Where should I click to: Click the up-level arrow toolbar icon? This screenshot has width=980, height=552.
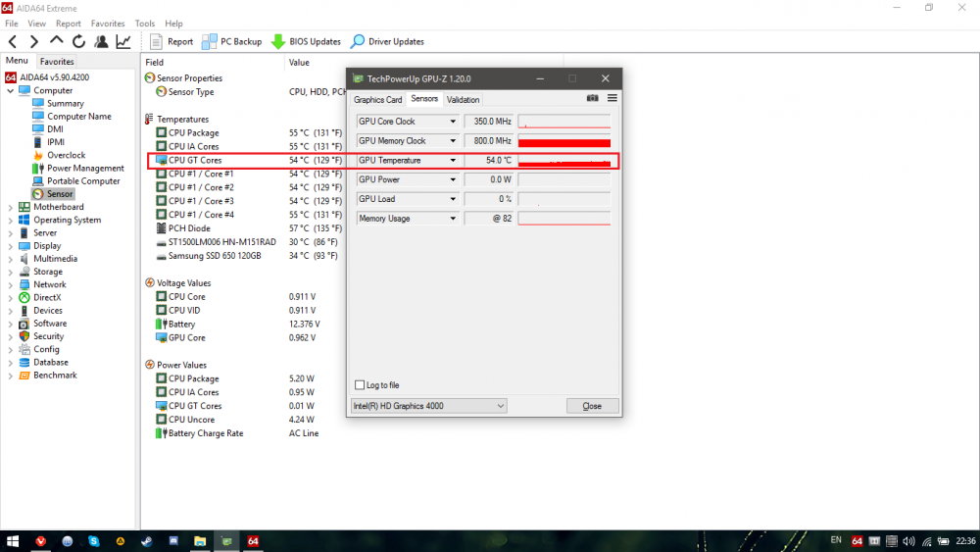56,41
